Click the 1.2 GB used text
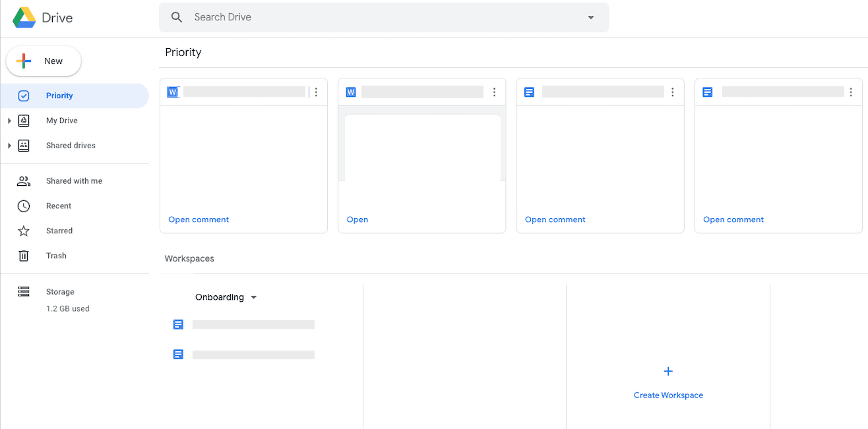The height and width of the screenshot is (429, 868). pos(68,308)
